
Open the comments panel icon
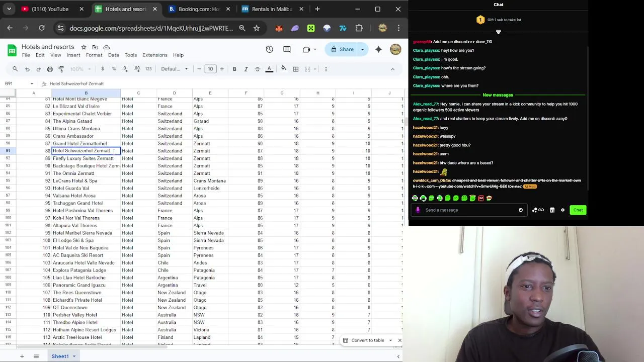[x=287, y=49]
